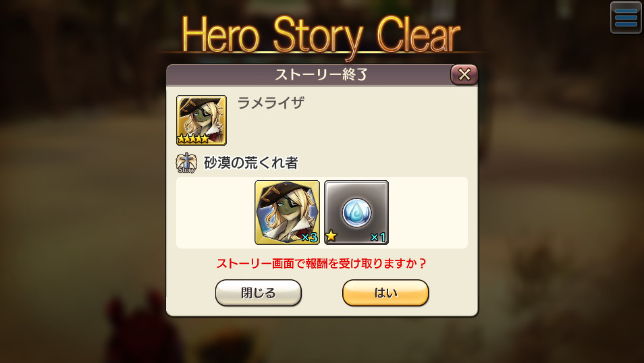The width and height of the screenshot is (644, 363).
Task: Tap the ラメライザ hero name text
Action: 271,103
